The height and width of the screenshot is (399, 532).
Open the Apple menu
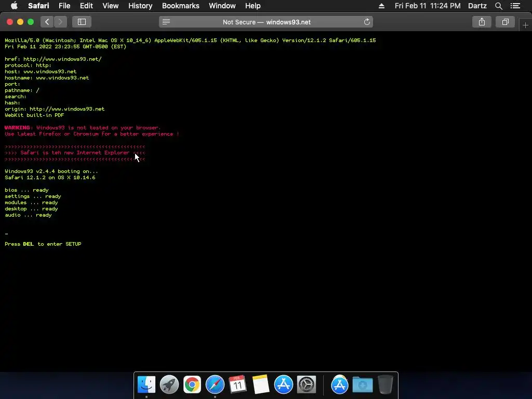(x=14, y=6)
